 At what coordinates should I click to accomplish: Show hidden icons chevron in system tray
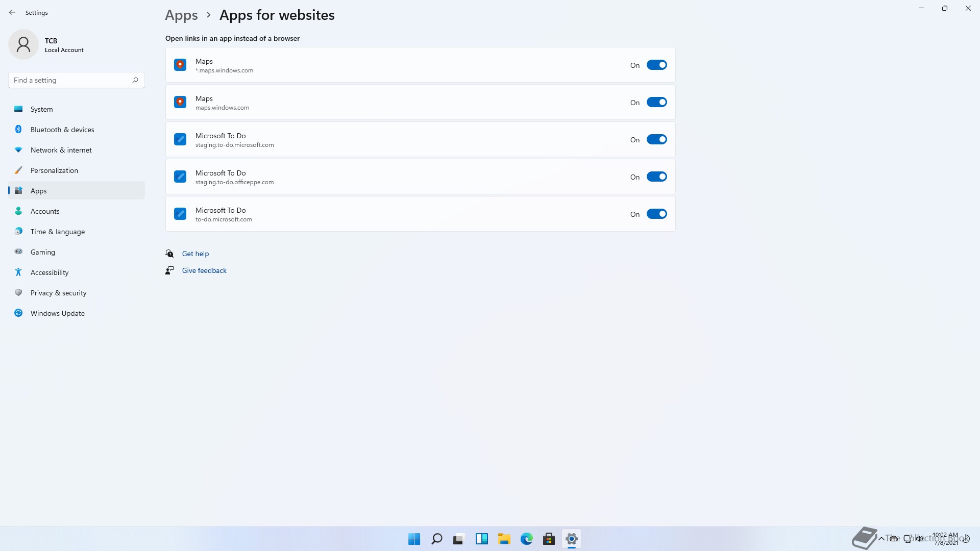pyautogui.click(x=881, y=538)
